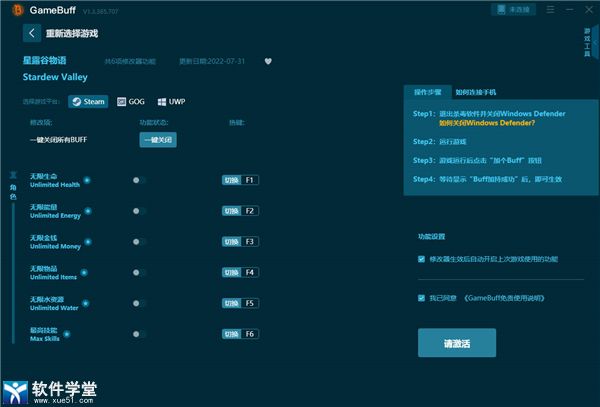600x407 pixels.
Task: Toggle Max Skills switch
Action: (x=139, y=334)
